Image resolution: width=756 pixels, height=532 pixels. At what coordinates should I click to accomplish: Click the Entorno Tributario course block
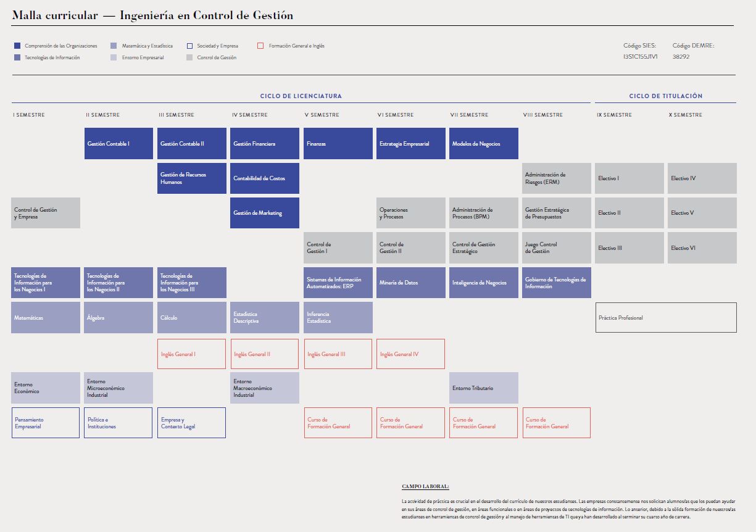pyautogui.click(x=484, y=388)
